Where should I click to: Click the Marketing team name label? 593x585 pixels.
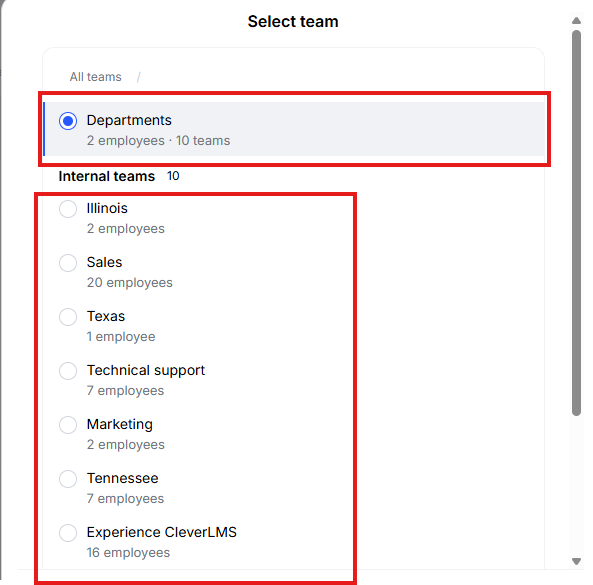pos(120,425)
